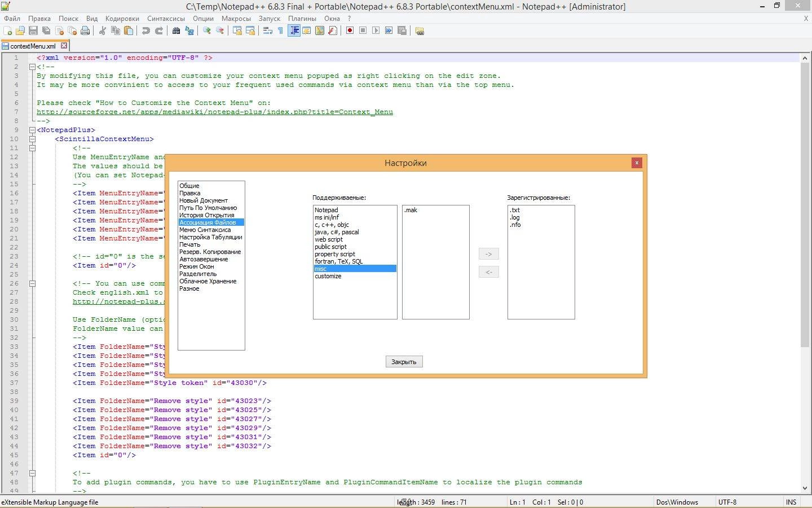Viewport: 812px width, 508px height.
Task: Select customize in supported list
Action: coord(355,276)
